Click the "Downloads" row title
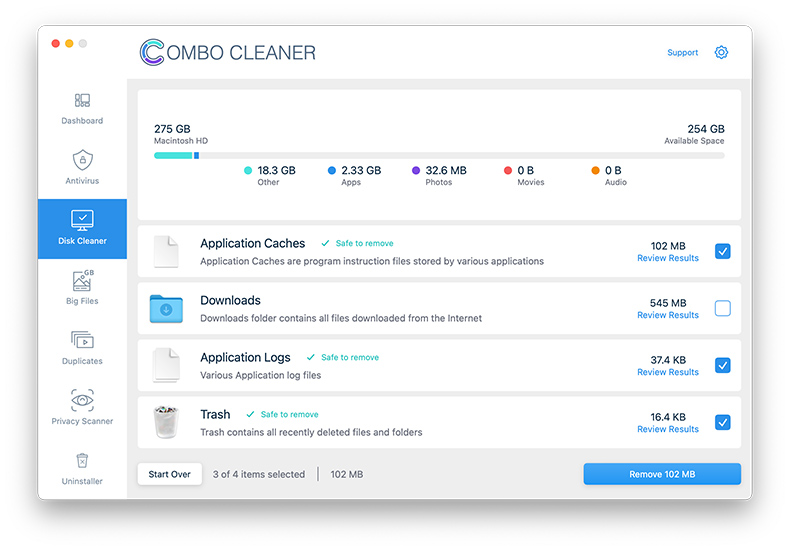This screenshot has height=550, width=790. [231, 301]
